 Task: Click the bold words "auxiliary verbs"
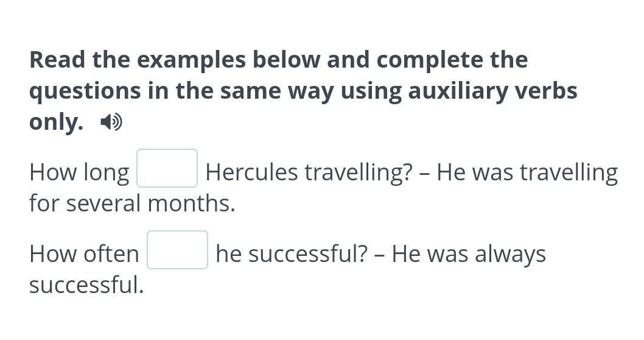492,91
